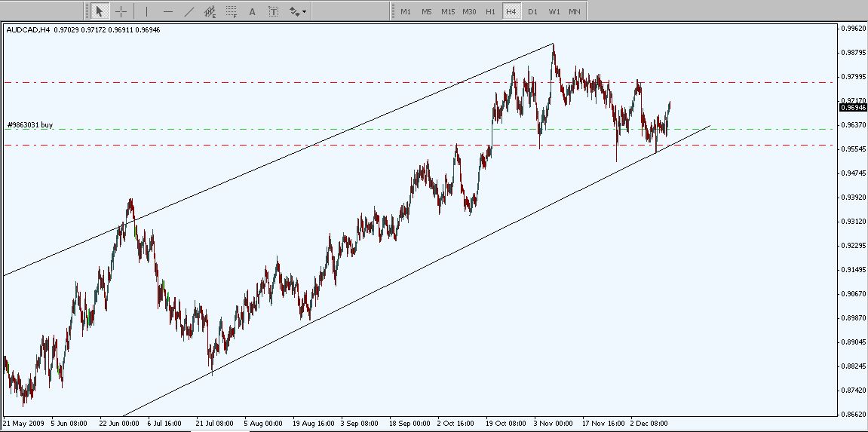Viewport: 868px width, 432px height.
Task: Switch chart to M15 timeframe
Action: click(448, 11)
